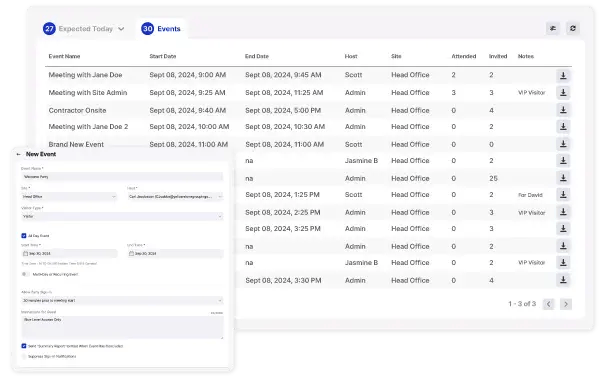Refresh the events list
Screen dimensions: 600x376
572,28
